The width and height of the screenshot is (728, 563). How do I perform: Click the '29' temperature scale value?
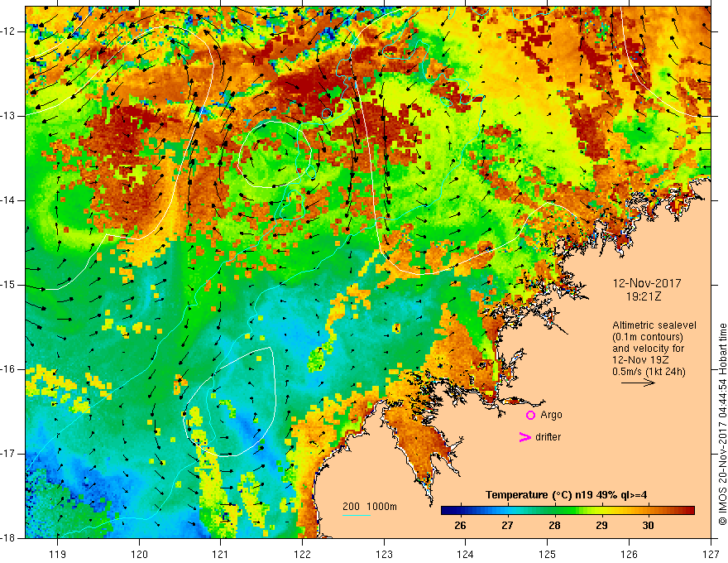point(601,526)
